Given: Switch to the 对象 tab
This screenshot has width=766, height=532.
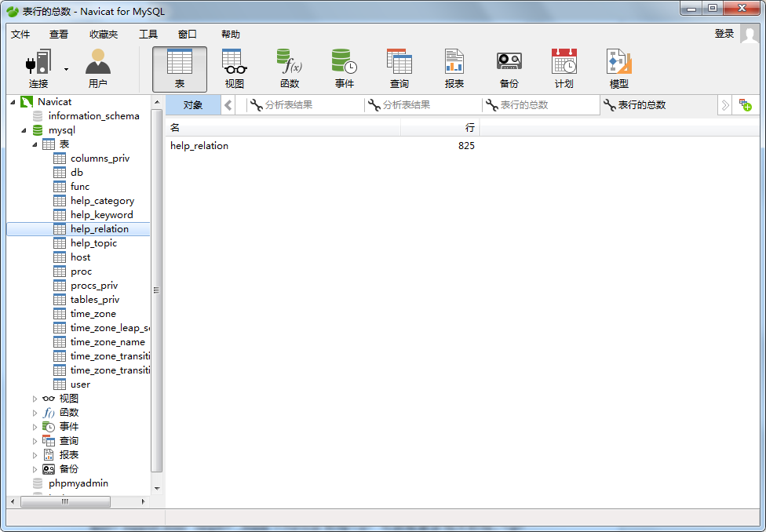Looking at the screenshot, I should pyautogui.click(x=193, y=105).
